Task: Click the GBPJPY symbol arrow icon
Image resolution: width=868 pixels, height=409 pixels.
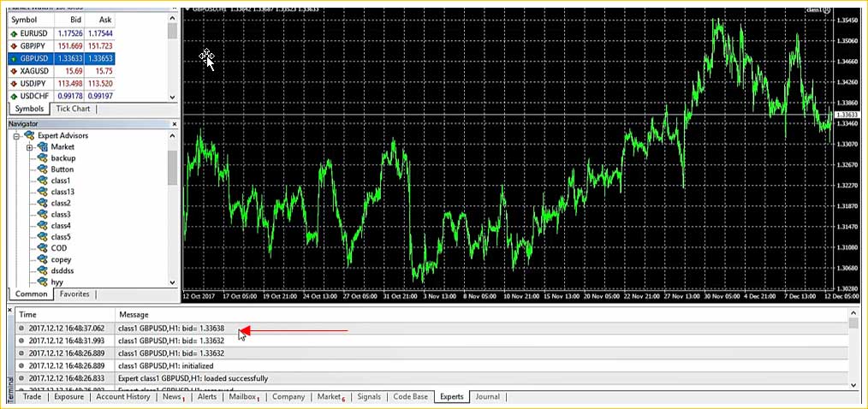Action: 14,46
